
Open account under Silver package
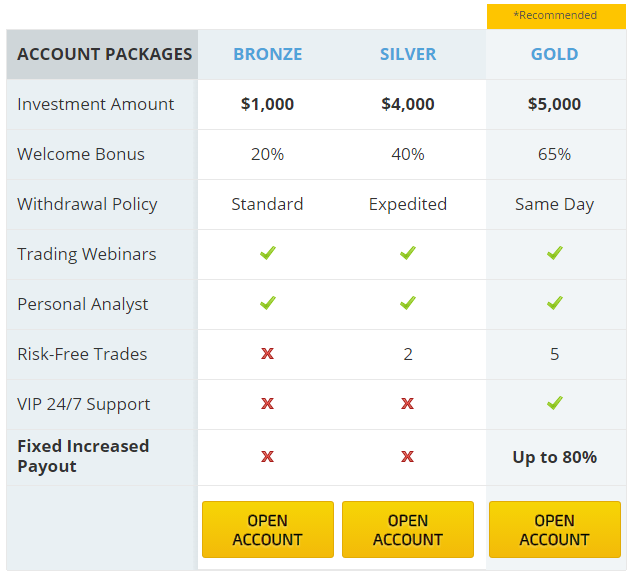tap(408, 530)
